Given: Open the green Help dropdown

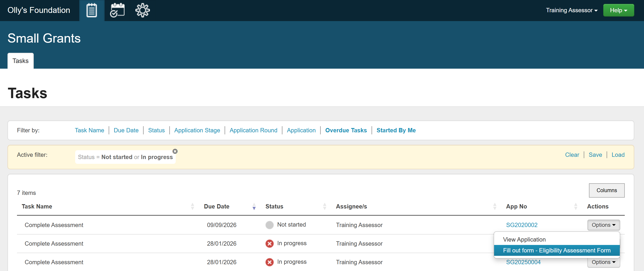Looking at the screenshot, I should point(618,10).
